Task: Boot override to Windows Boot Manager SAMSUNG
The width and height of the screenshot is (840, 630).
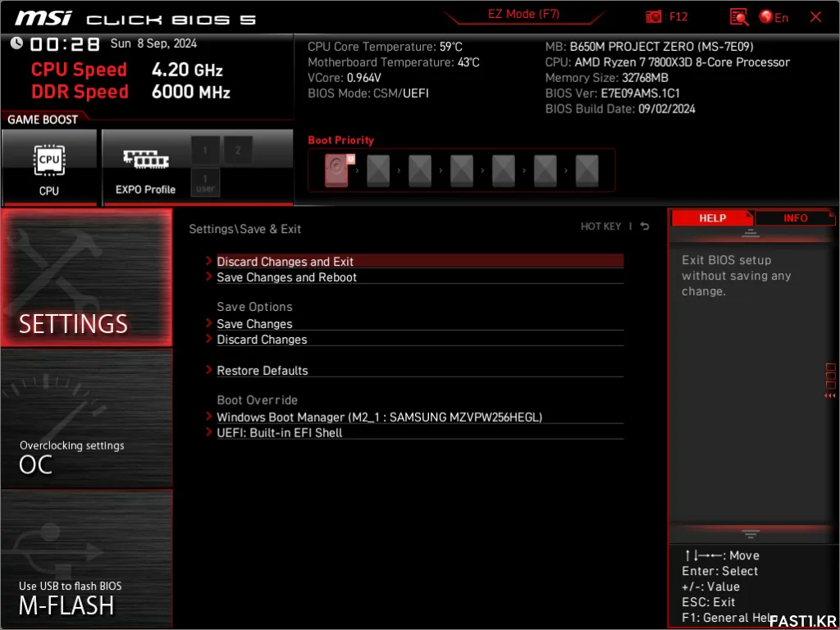Action: point(420,417)
